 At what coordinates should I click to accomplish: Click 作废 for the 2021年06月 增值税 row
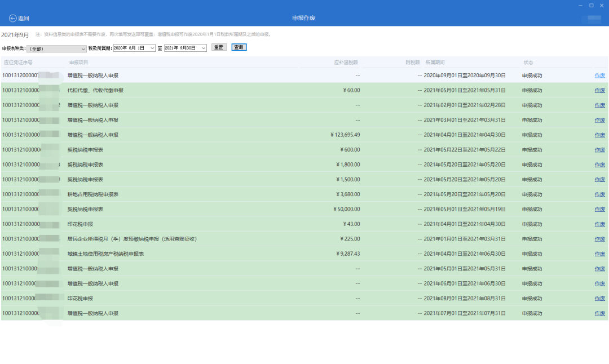point(599,283)
